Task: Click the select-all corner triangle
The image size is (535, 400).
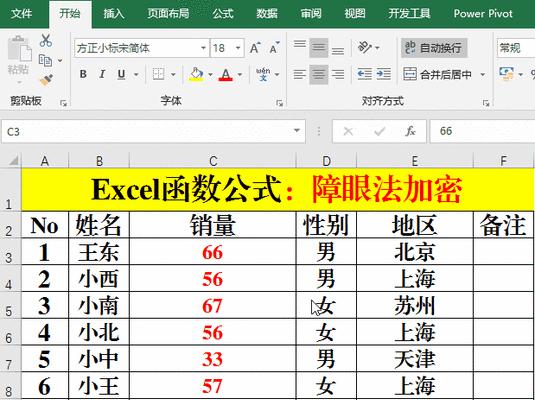Action: click(13, 160)
